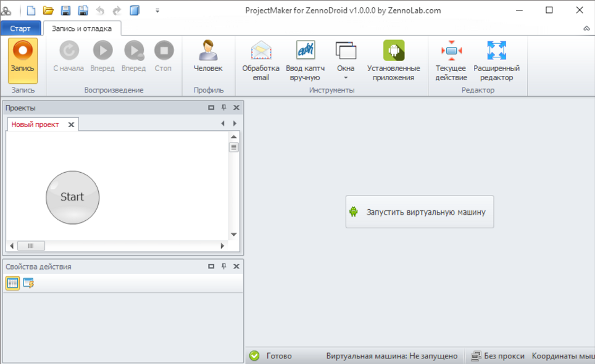Show the Текущее действие editor
Viewport: 595px width, 364px height.
(451, 60)
